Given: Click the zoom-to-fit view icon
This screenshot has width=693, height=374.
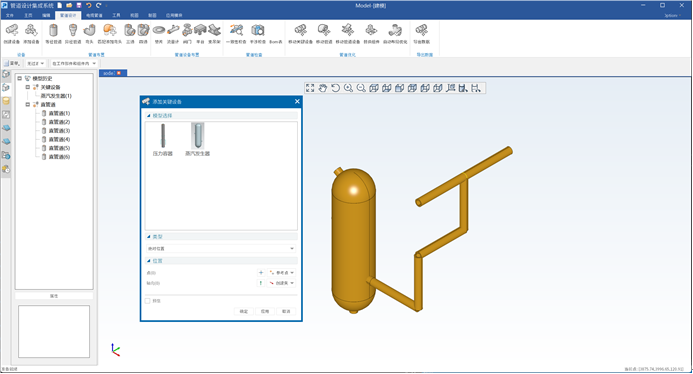Looking at the screenshot, I should click(310, 88).
